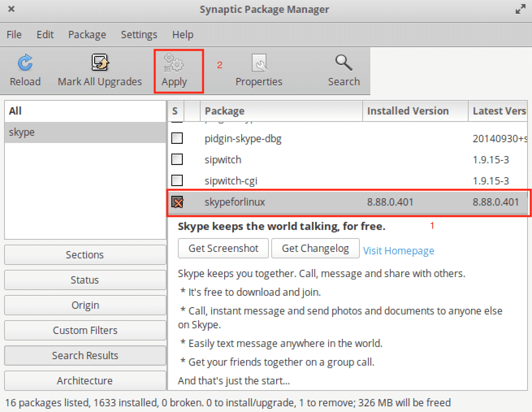Image resolution: width=532 pixels, height=412 pixels.
Task: Tick the sipwitch-cgi checkbox
Action: pos(177,180)
